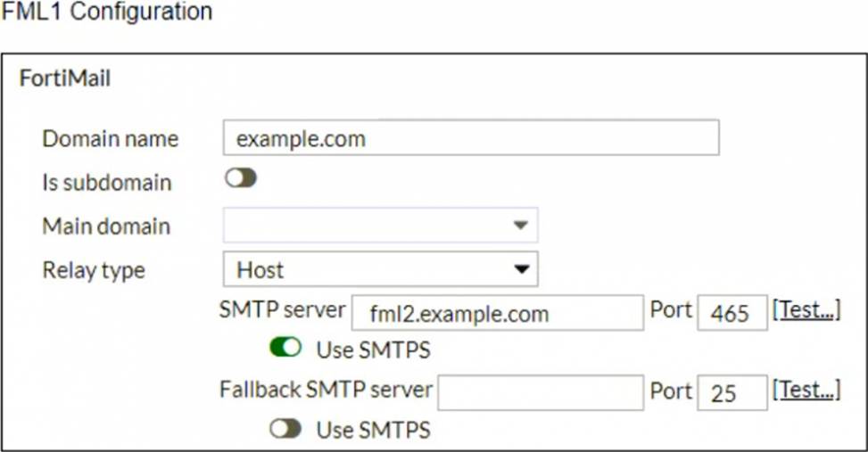Select the SMTP server Port field showing 465
868x452 pixels.
tap(732, 313)
